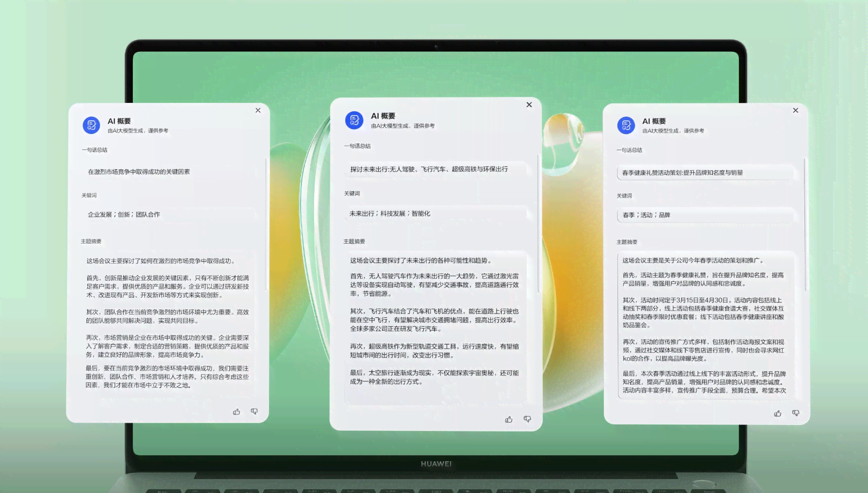Click the paragraph starting 其次，团队合作在当前竞争
The width and height of the screenshot is (868, 493).
[x=167, y=316]
